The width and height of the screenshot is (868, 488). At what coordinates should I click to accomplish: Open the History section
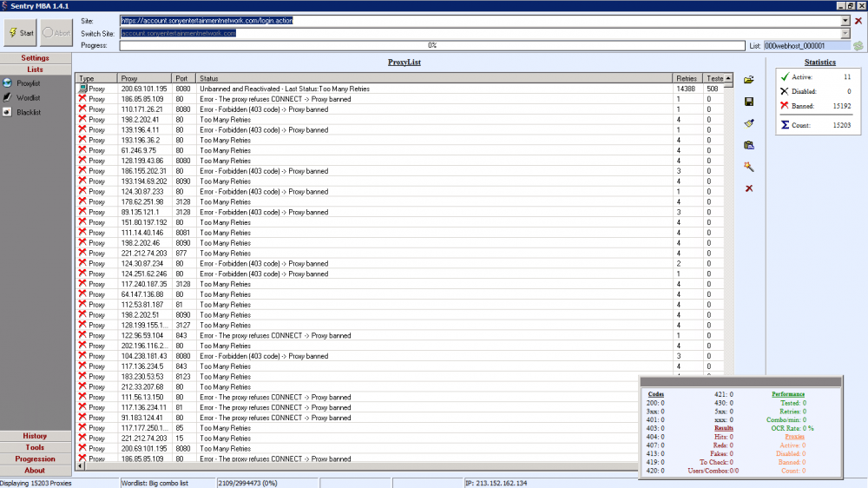click(36, 436)
